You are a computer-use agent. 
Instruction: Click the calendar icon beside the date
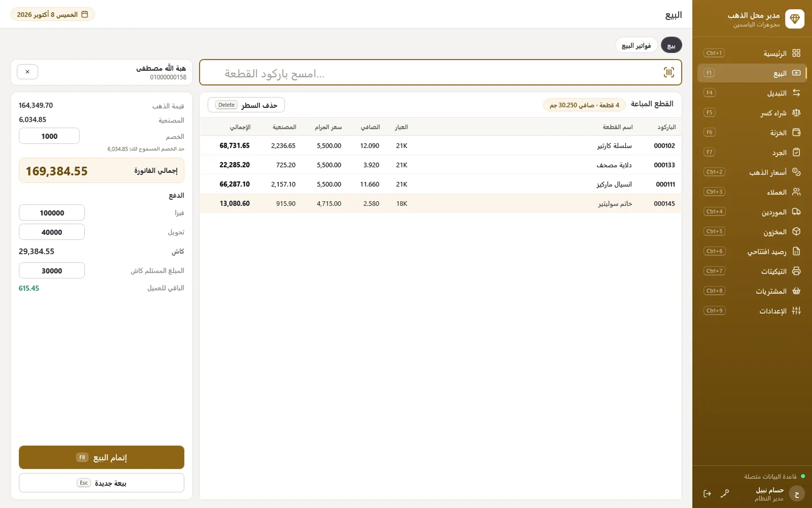click(85, 14)
